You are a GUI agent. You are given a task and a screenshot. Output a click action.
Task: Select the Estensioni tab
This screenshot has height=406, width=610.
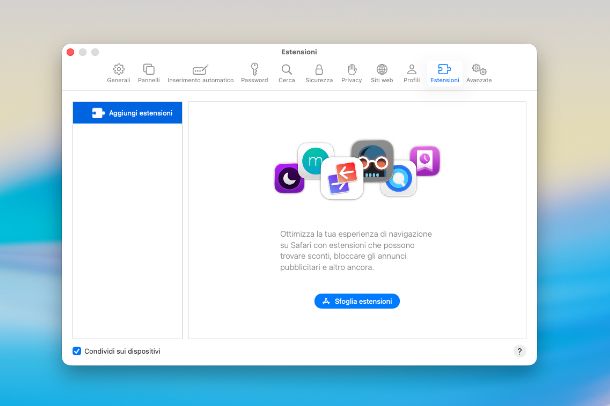(x=444, y=72)
